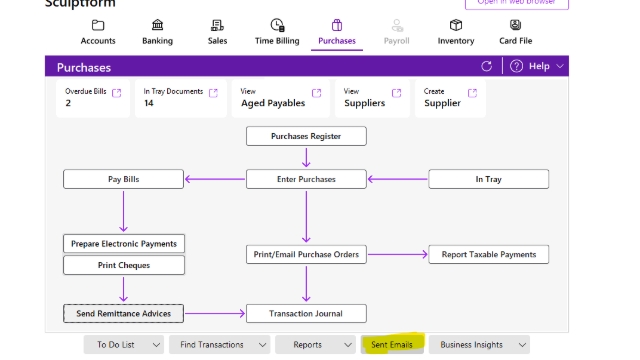
Task: Click the Aged Payables card text
Action: click(x=273, y=103)
